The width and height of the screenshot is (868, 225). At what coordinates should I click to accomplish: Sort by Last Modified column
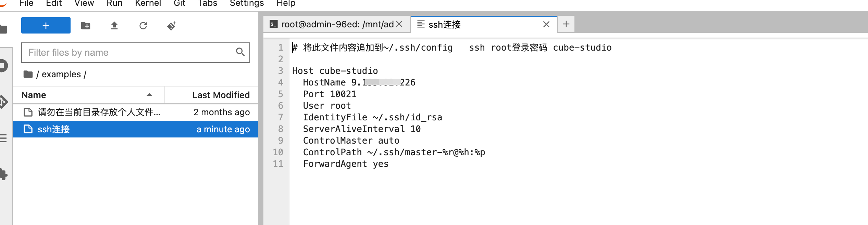click(x=221, y=95)
